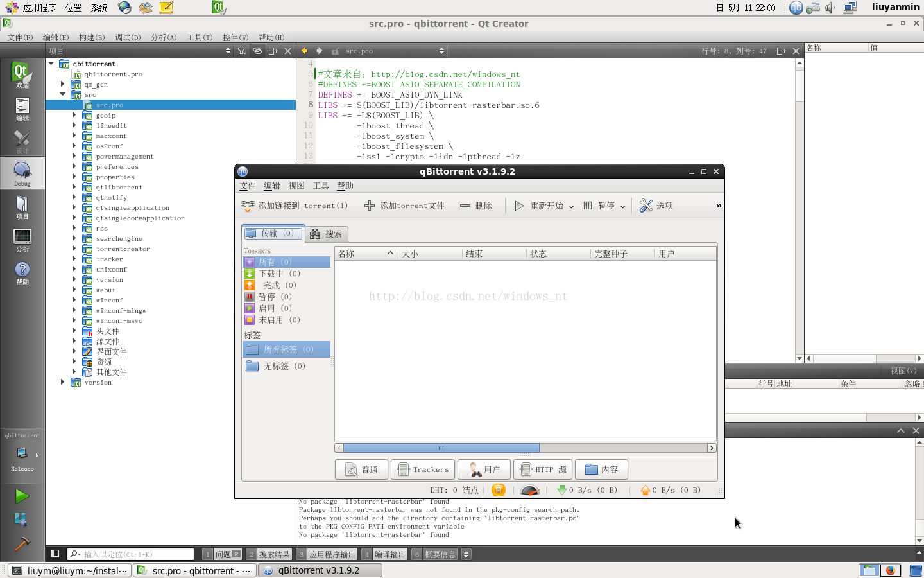
Task: Expand the searchengine folder in project tree
Action: click(x=74, y=238)
